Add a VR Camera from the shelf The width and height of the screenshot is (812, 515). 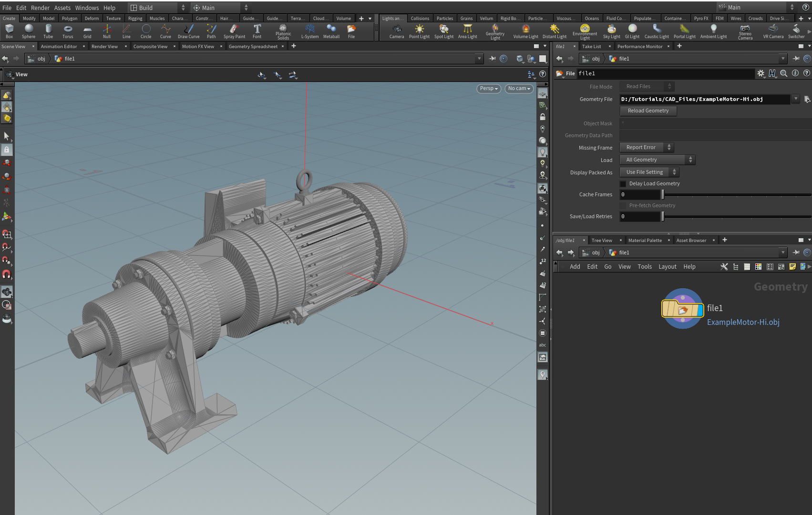point(773,31)
